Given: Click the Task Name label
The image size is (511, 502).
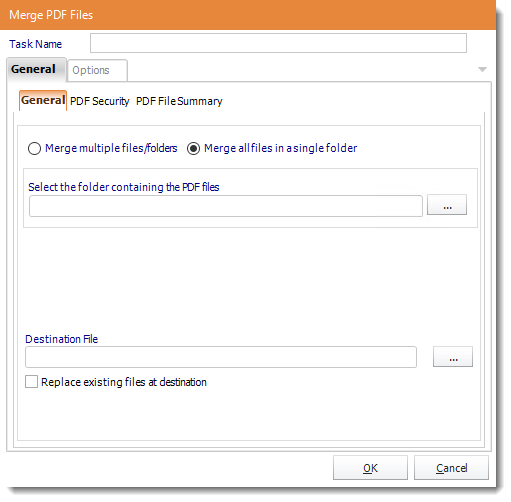Looking at the screenshot, I should tap(35, 44).
